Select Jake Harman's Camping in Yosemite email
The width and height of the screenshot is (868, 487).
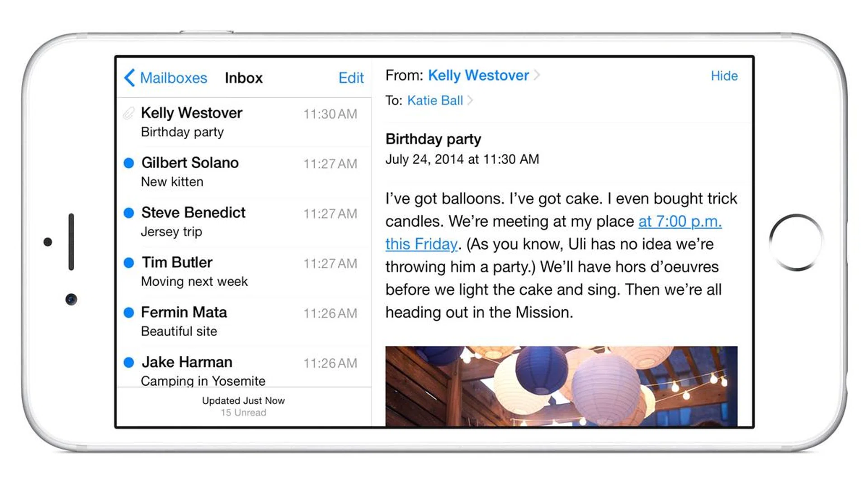(x=244, y=367)
